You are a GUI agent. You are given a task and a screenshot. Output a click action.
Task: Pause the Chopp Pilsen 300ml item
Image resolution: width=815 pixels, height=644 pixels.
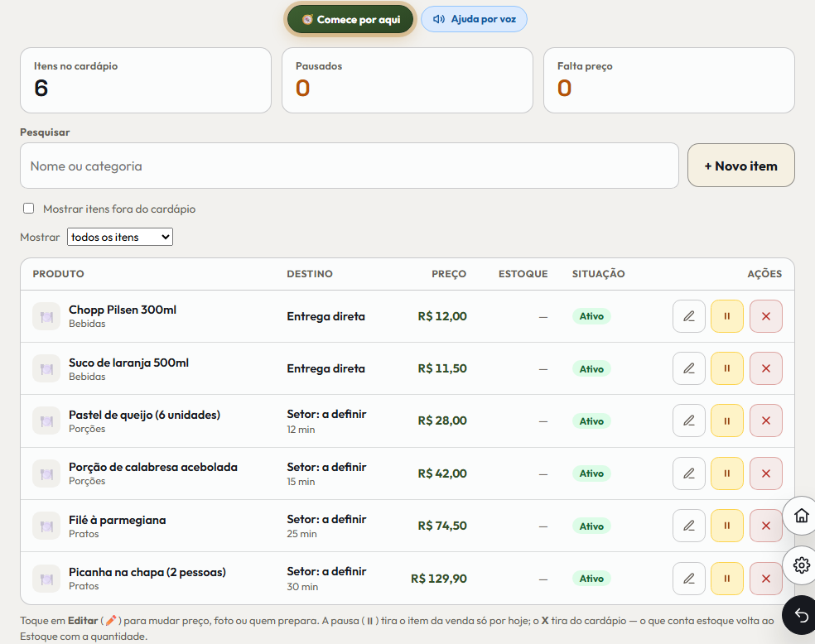[x=727, y=316]
